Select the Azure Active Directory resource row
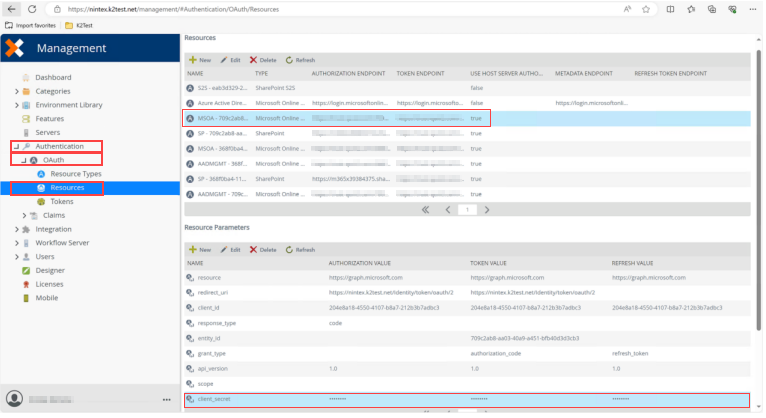Viewport: 766px width, 418px height. point(467,103)
